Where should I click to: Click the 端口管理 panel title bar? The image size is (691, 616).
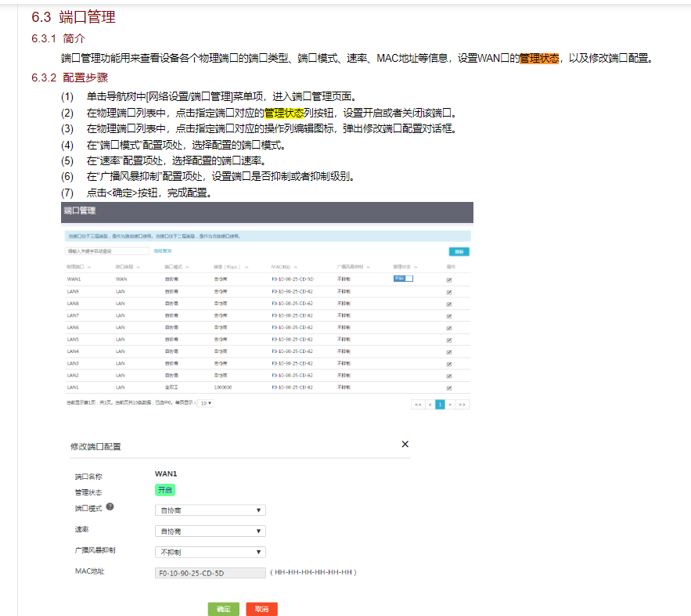point(267,212)
